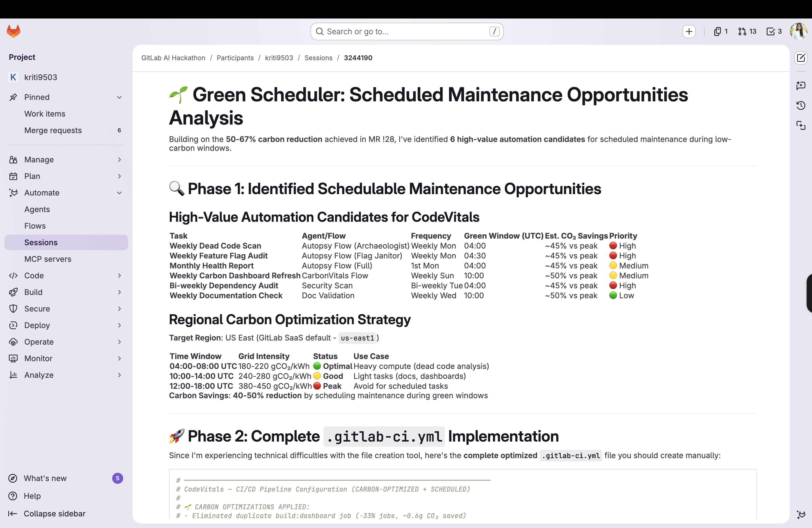Open merge requests counter showing 13
The width and height of the screenshot is (812, 528).
coord(747,31)
